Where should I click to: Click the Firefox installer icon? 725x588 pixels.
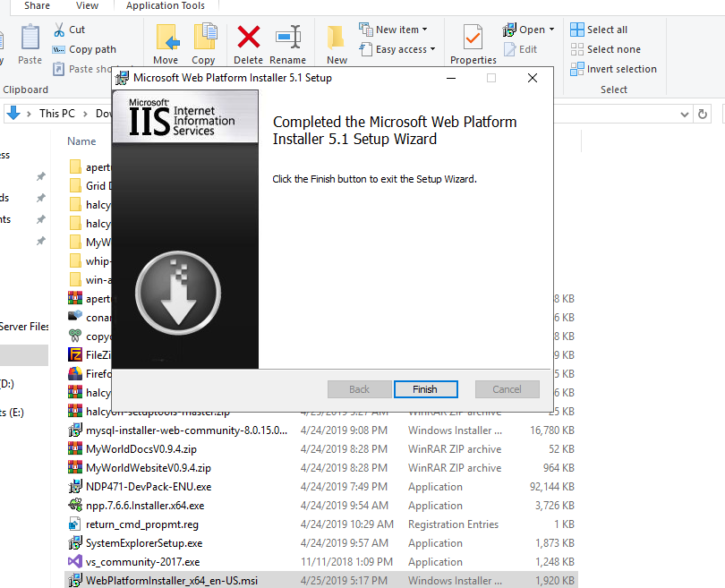tap(75, 373)
